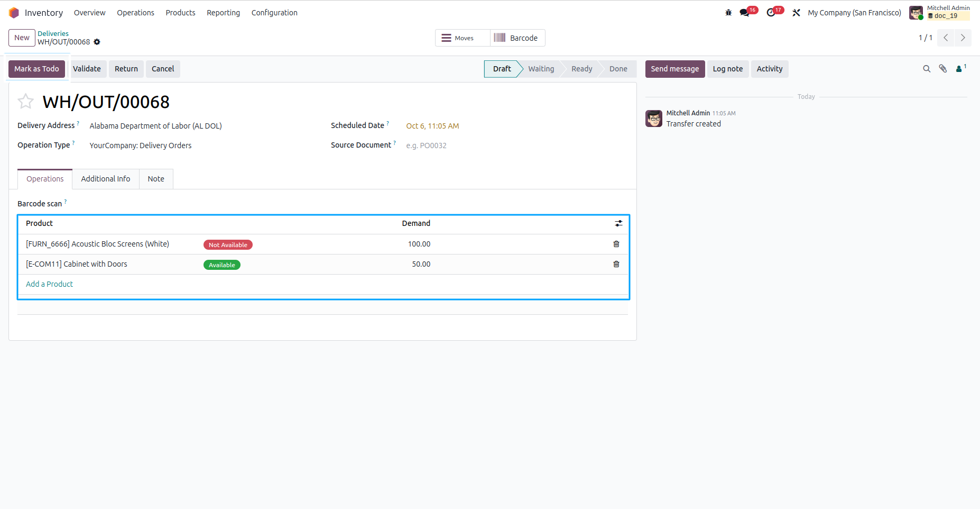Screen dimensions: 980x509
Task: Click Mark as Todo
Action: coord(36,69)
